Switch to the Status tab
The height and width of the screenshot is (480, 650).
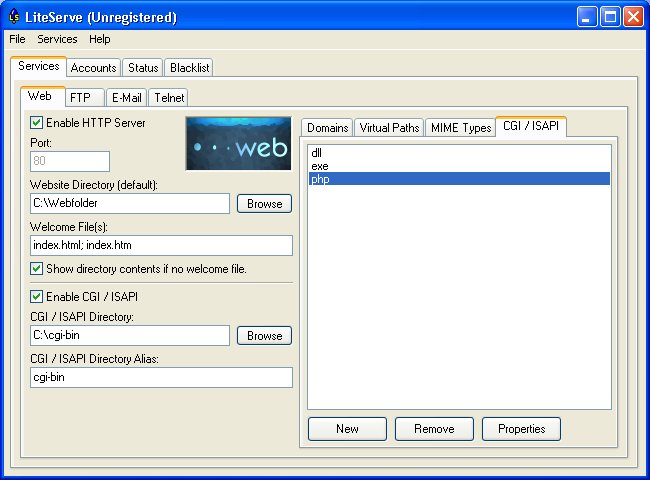tap(143, 68)
